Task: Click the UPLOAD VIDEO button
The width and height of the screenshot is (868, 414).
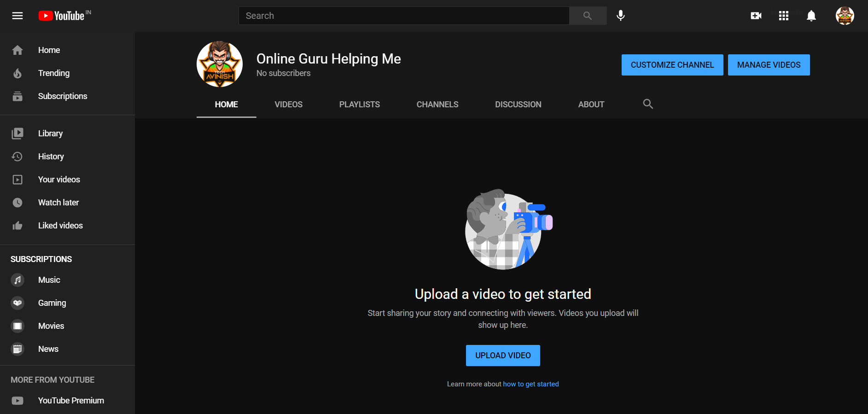Action: 503,356
